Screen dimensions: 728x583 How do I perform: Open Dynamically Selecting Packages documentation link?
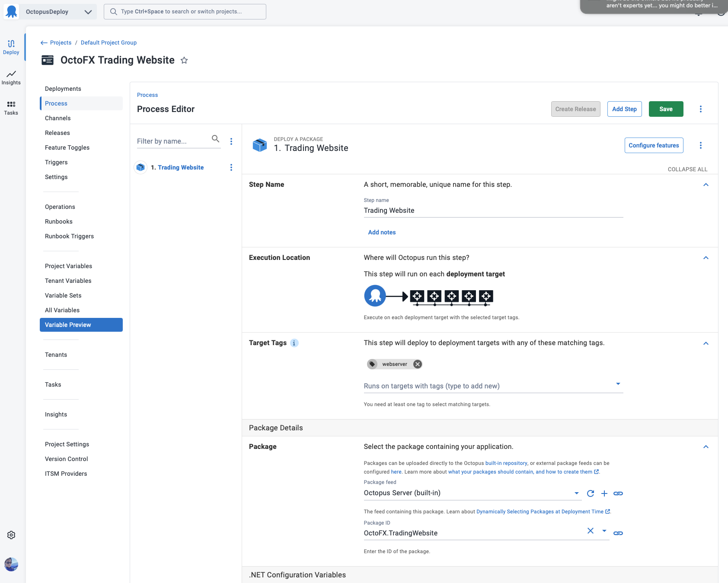point(543,512)
